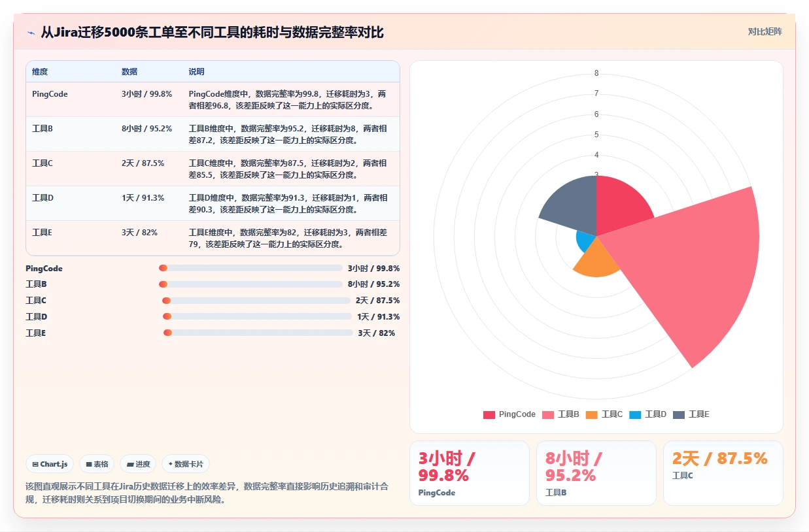Click the PingCode description text in table
This screenshot has height=532, width=809.
coord(288,100)
